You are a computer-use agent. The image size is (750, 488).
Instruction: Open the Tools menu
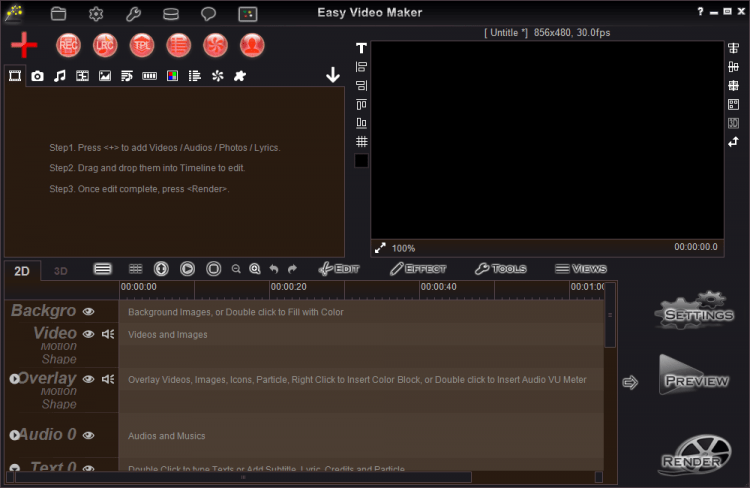[501, 269]
